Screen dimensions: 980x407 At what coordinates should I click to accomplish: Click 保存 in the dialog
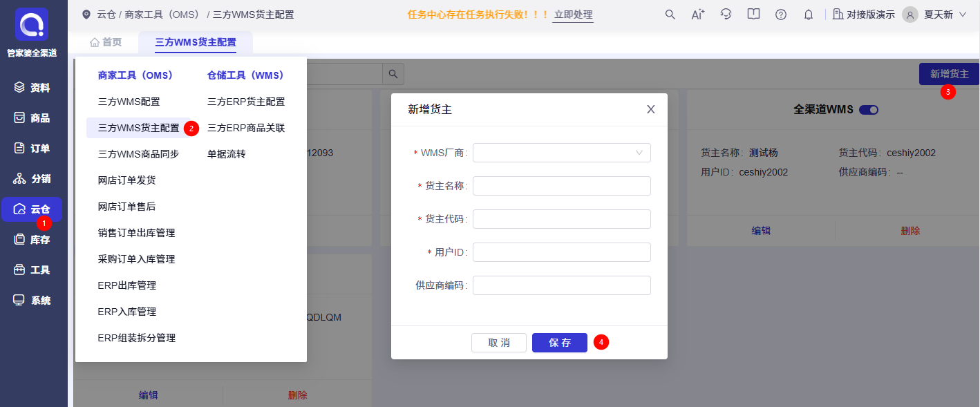[x=560, y=343]
